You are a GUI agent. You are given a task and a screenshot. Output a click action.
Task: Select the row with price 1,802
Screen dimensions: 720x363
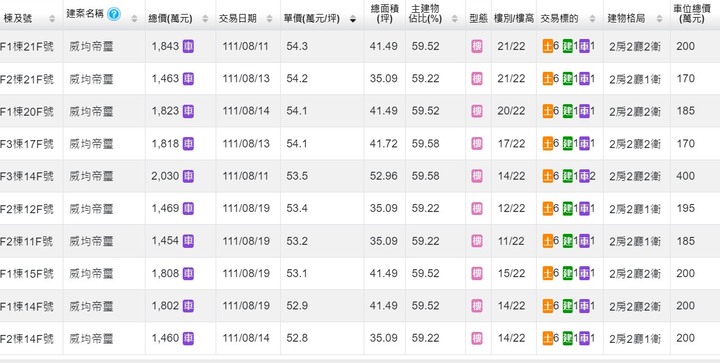(360, 306)
